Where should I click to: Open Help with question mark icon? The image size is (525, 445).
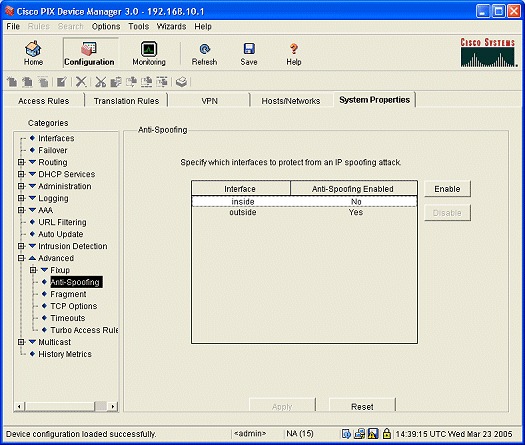coord(294,53)
